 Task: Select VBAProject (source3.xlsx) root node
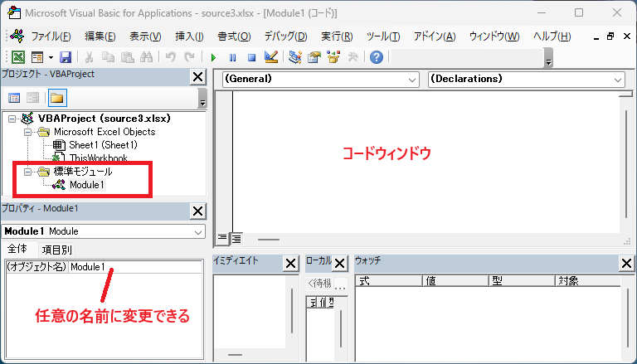click(x=105, y=119)
